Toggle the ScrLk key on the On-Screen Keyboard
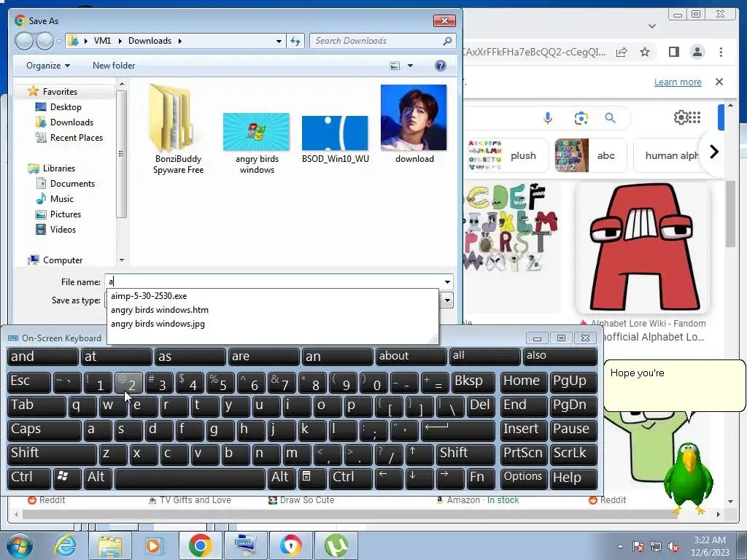This screenshot has width=747, height=560. coord(573,454)
